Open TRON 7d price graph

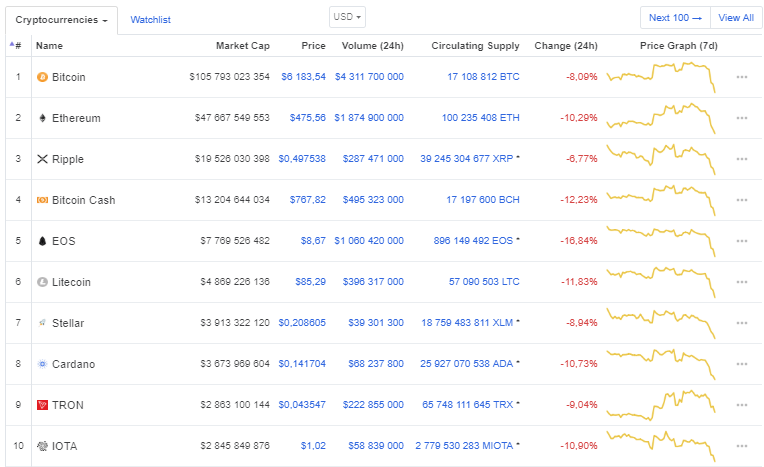pyautogui.click(x=661, y=404)
